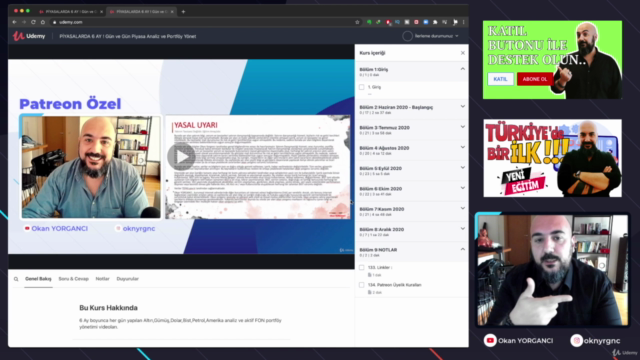Click the red ABONE OL button
Image resolution: width=640 pixels, height=360 pixels.
point(535,79)
